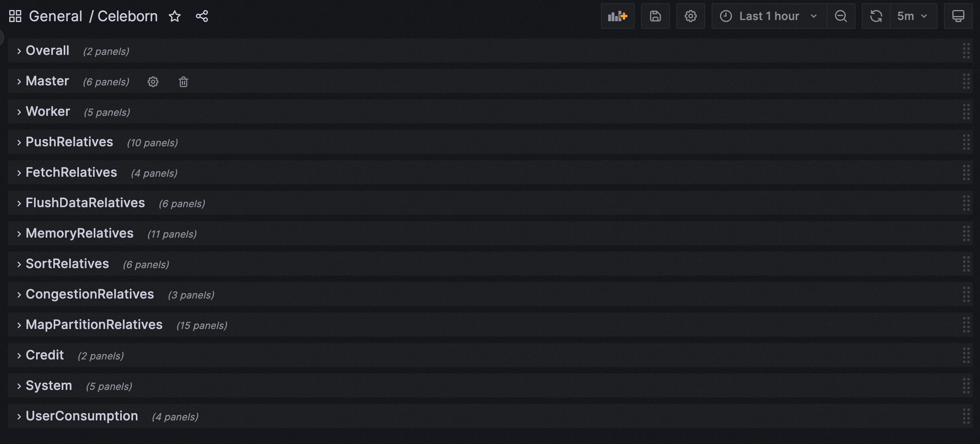
Task: Click the Celeborn dashboard title
Action: (x=127, y=16)
